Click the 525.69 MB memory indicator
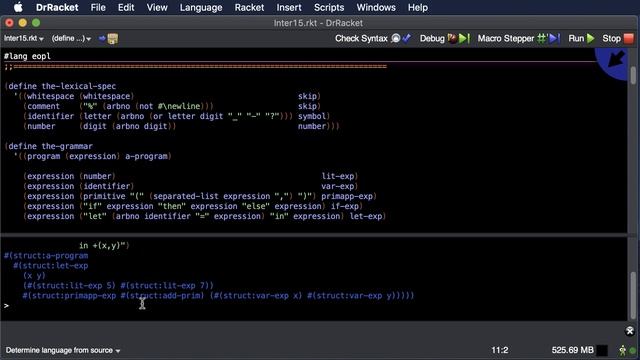 (x=572, y=350)
